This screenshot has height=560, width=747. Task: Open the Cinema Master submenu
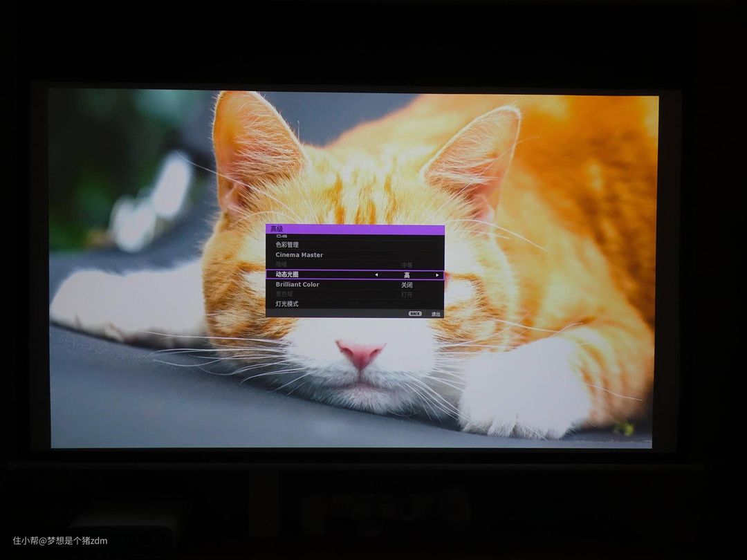(x=299, y=255)
